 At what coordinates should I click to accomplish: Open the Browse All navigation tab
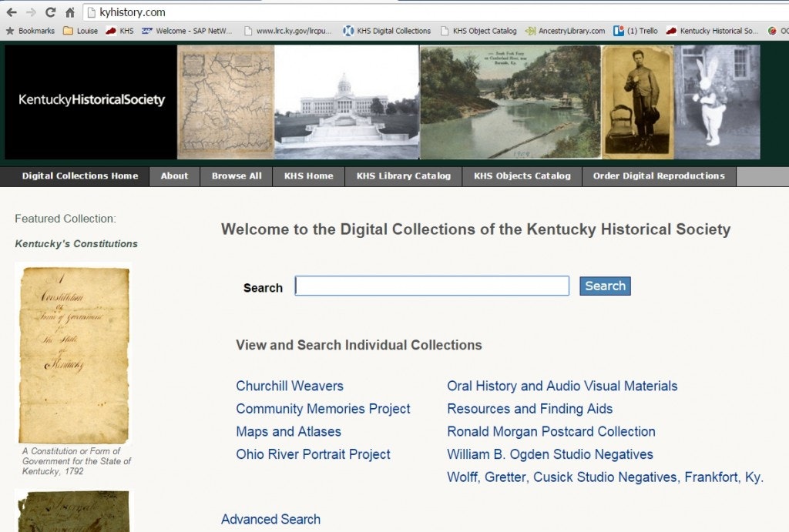(237, 176)
